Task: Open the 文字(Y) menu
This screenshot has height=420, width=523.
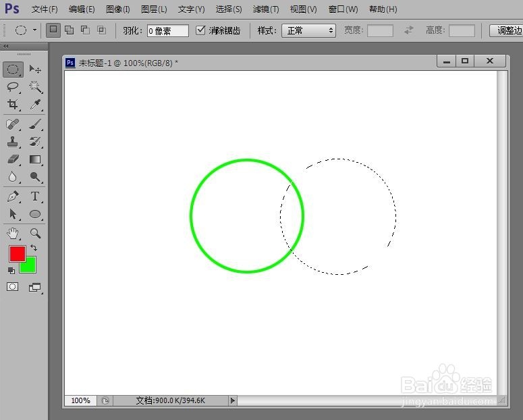Action: [x=191, y=9]
